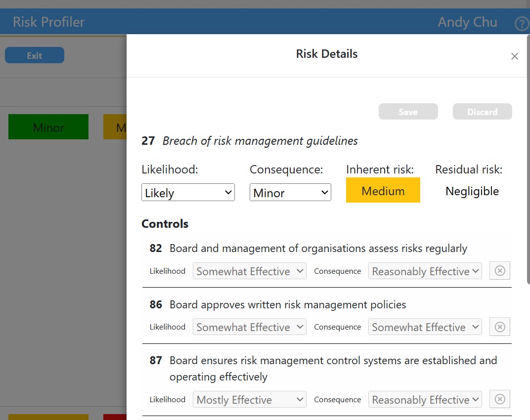The height and width of the screenshot is (420, 530).
Task: Select the green Minor risk tile
Action: click(48, 126)
